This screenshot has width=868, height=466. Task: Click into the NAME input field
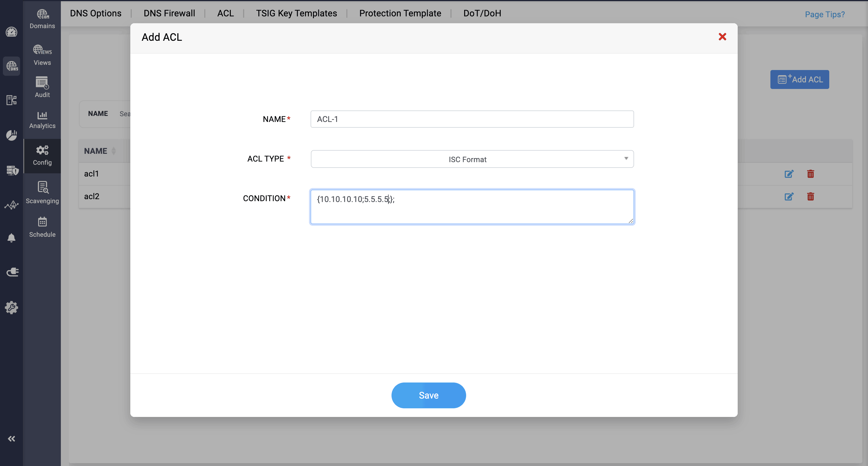pos(472,119)
